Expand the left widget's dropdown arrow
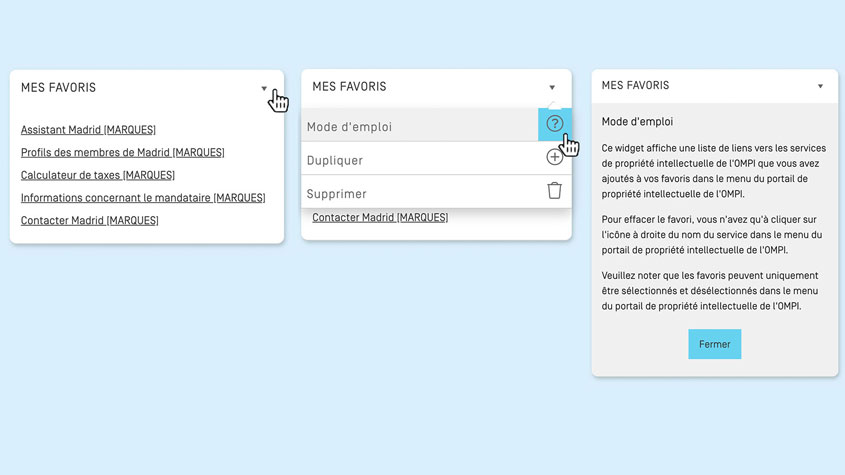 264,88
